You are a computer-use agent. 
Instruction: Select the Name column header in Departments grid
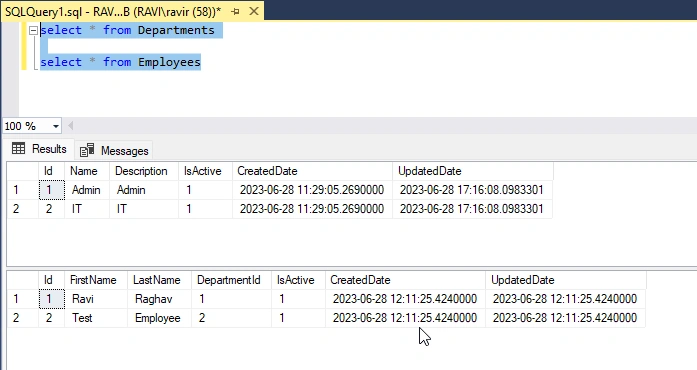point(87,171)
